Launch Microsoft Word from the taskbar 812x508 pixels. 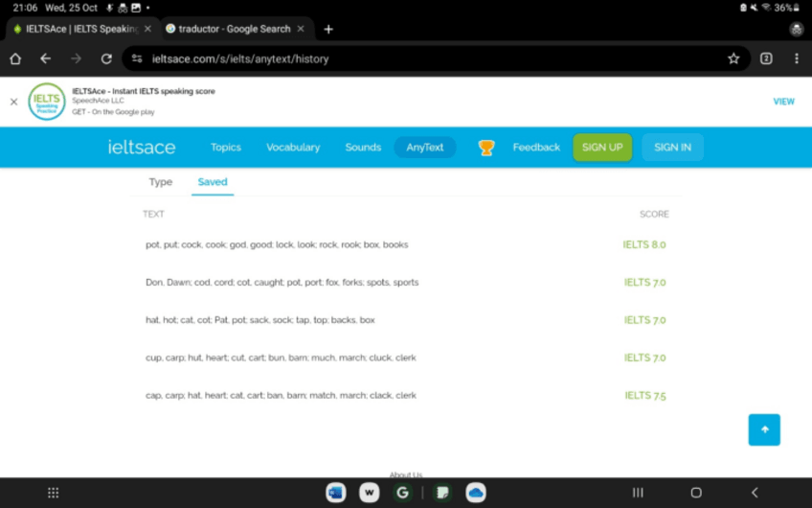click(x=335, y=493)
